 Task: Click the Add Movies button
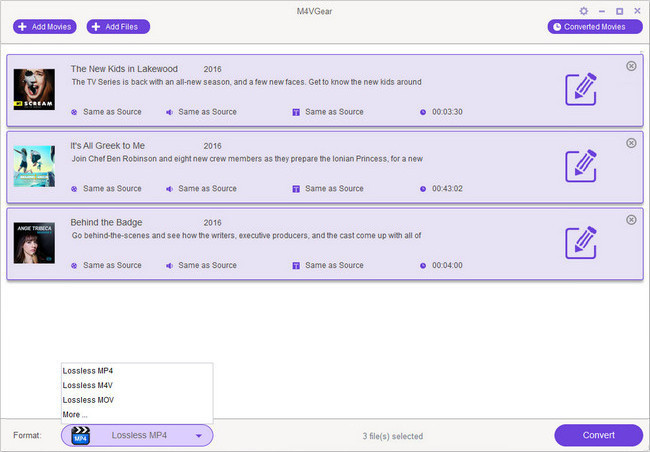45,27
